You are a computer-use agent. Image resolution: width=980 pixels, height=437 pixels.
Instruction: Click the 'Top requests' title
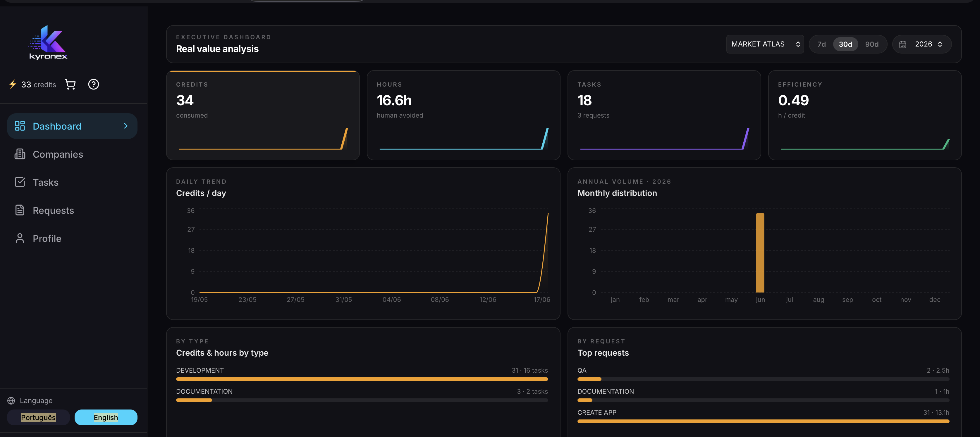pyautogui.click(x=603, y=353)
